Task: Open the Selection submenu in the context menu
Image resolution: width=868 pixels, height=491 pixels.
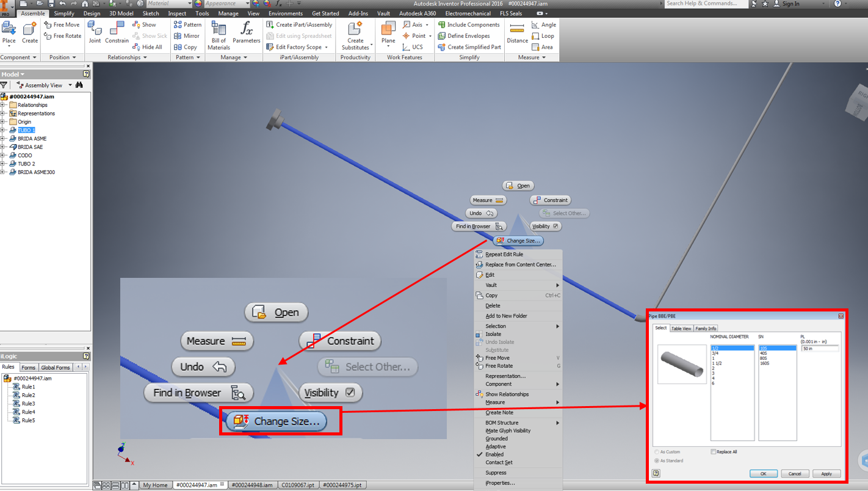Action: [x=518, y=326]
